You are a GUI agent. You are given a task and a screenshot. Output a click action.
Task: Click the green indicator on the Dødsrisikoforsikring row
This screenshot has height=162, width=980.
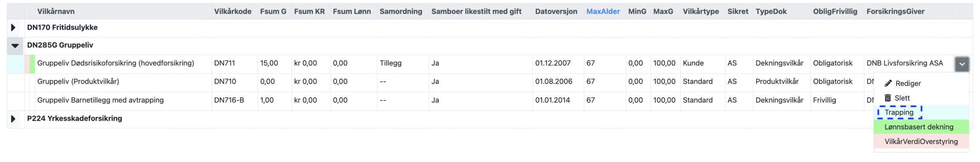point(33,64)
